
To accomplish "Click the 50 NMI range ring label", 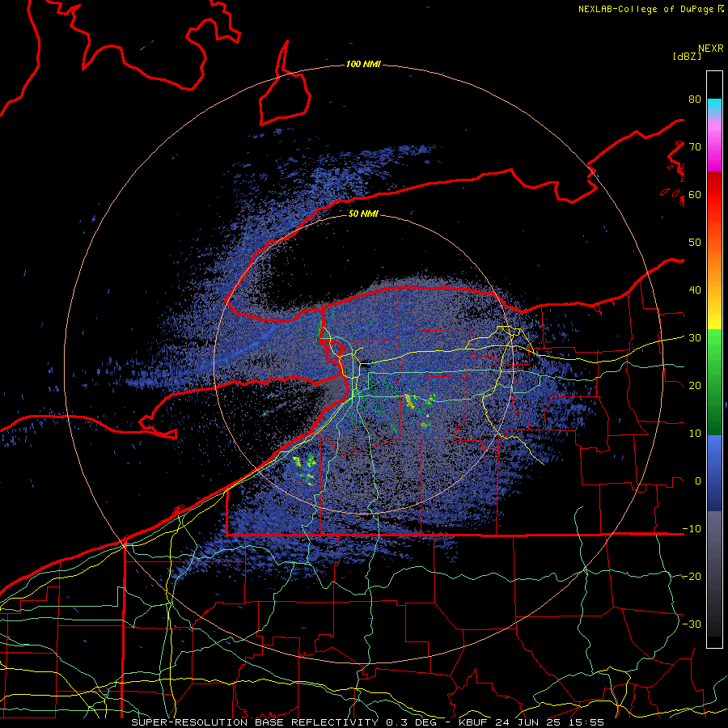I will coord(363,214).
